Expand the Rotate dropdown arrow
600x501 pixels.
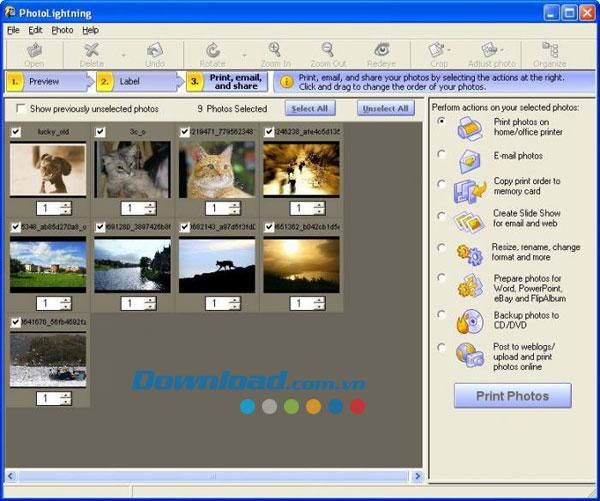[x=244, y=55]
